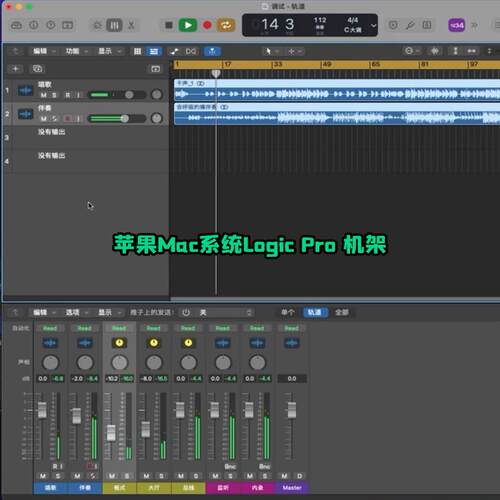The width and height of the screenshot is (500, 500).
Task: Open tracks area 功能 menu
Action: pyautogui.click(x=76, y=51)
